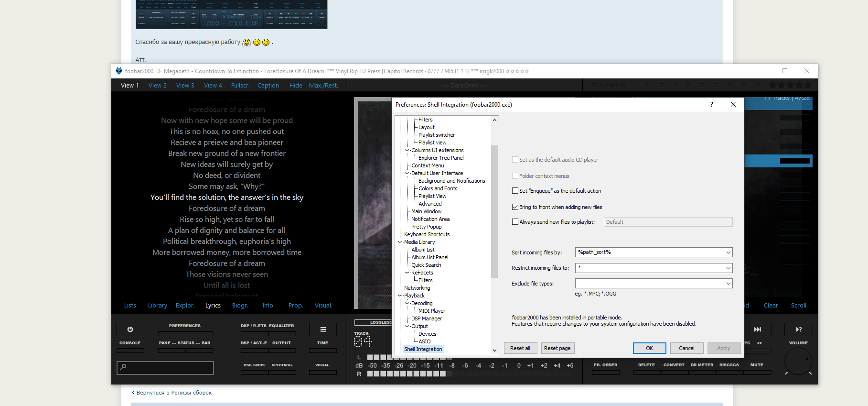Open the 'Exclude file types' dropdown

tap(728, 284)
